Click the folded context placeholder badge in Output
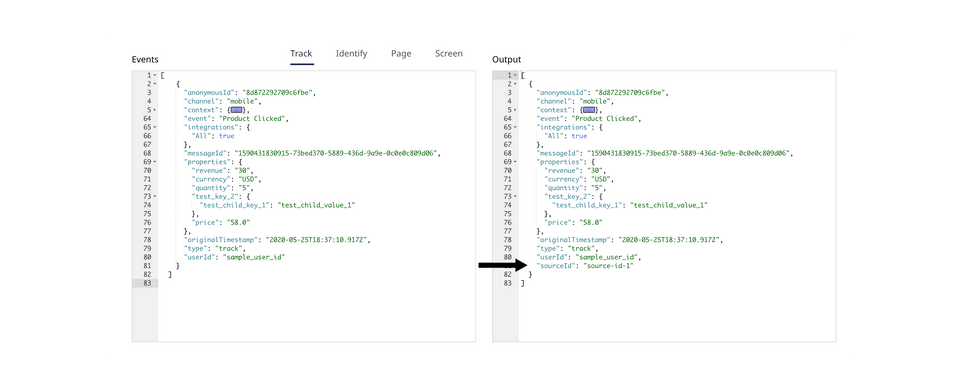 pyautogui.click(x=589, y=110)
